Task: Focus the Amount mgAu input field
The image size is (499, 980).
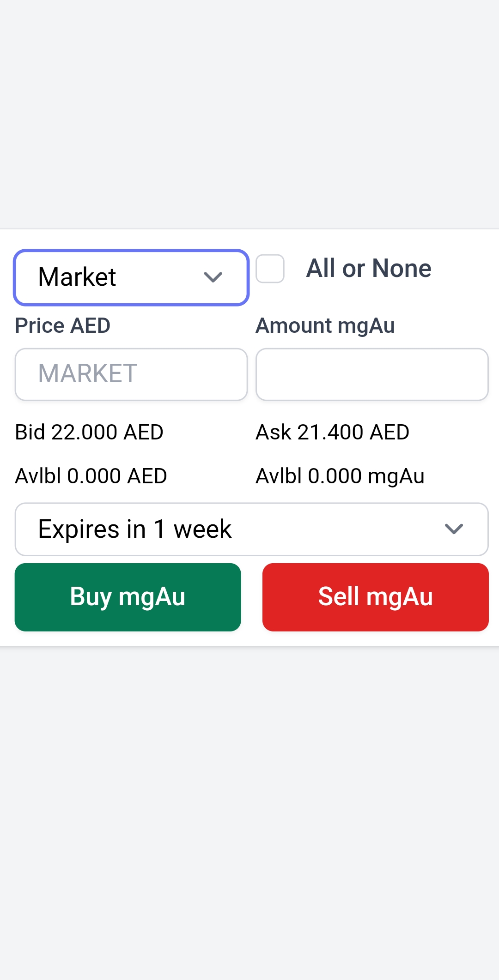Action: click(x=372, y=374)
